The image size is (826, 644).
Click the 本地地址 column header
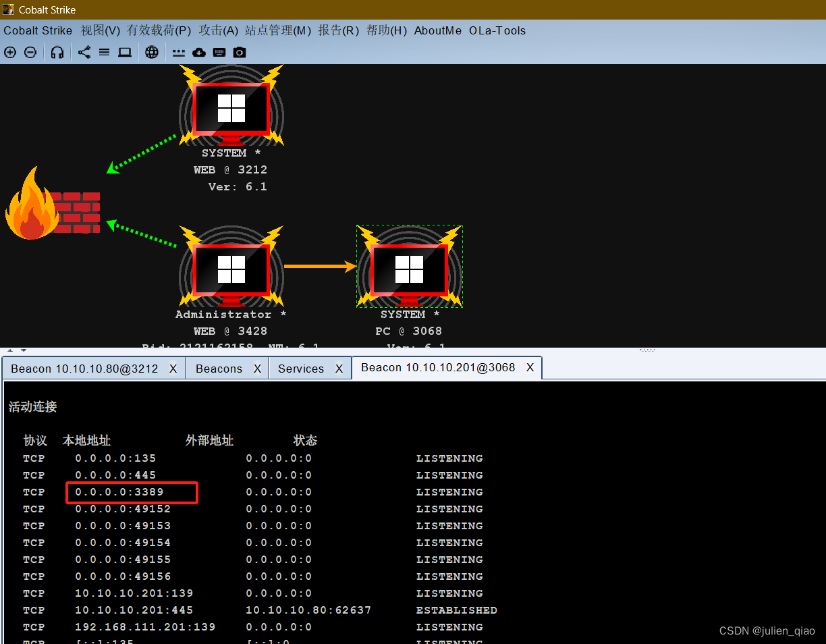[86, 440]
